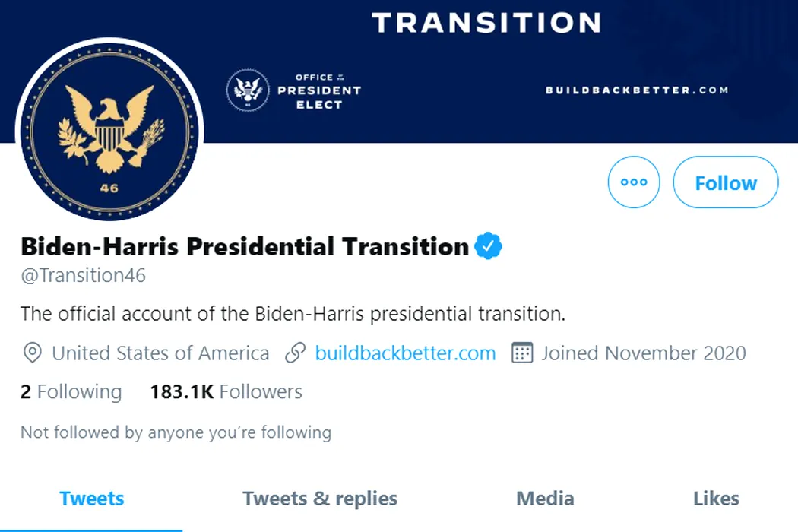Image resolution: width=798 pixels, height=532 pixels.
Task: Click 'Not followed by anyone you're following'
Action: click(176, 432)
